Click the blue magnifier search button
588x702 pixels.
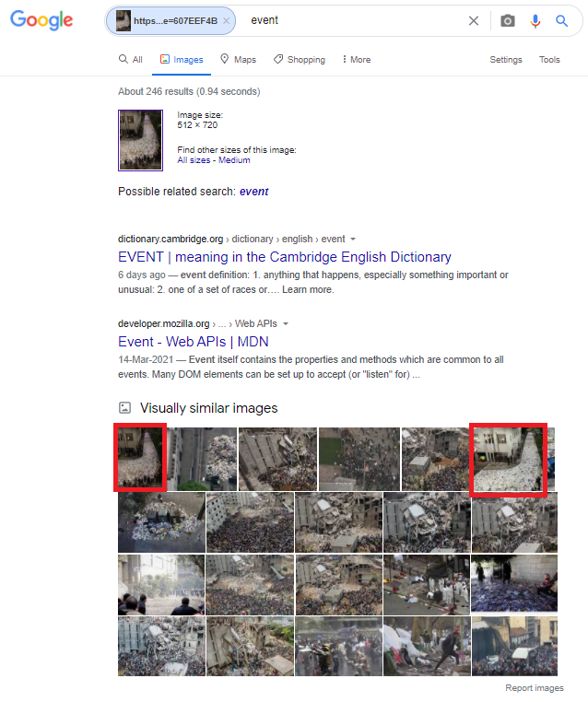tap(561, 20)
